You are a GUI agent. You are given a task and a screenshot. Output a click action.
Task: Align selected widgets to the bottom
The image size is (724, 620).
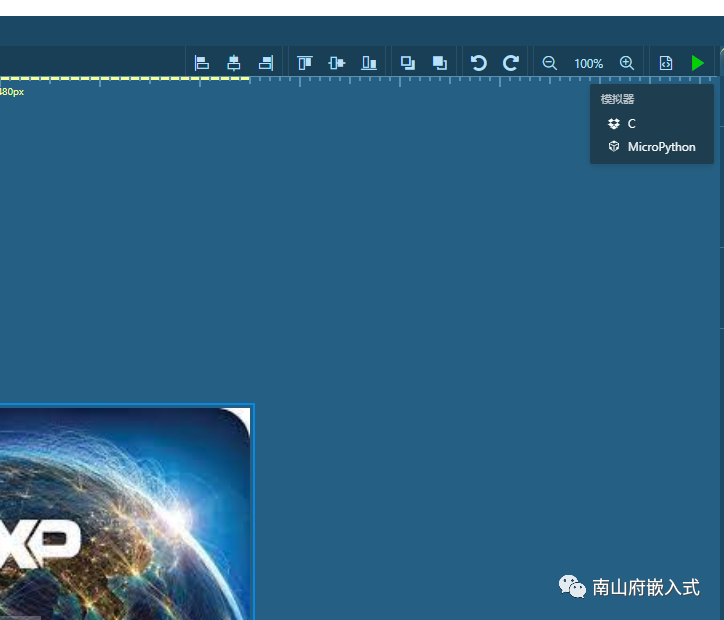pos(368,63)
